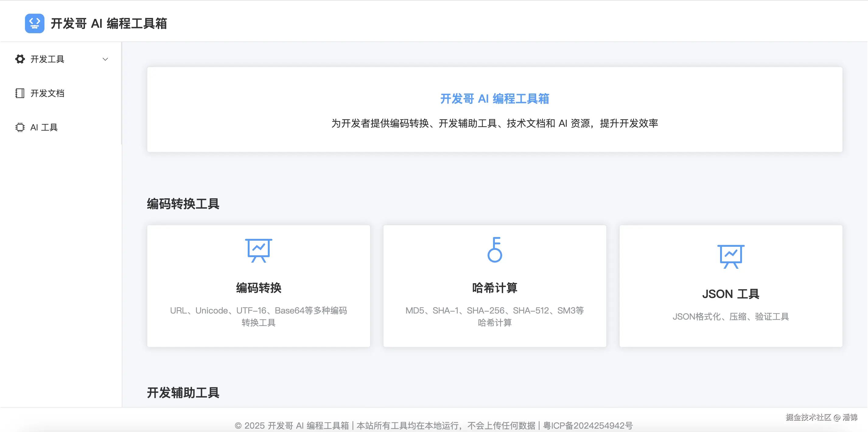The image size is (868, 432).
Task: Click the presentation chart icon in 编码转换 card
Action: click(258, 250)
